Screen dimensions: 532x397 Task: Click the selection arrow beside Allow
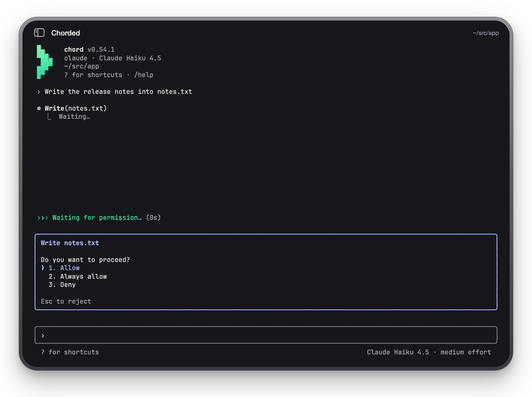(x=43, y=268)
